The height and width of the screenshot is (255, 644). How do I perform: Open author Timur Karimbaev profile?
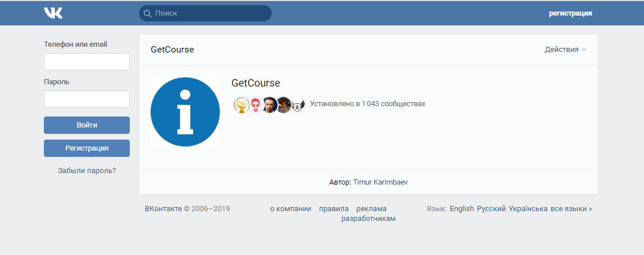pos(380,182)
